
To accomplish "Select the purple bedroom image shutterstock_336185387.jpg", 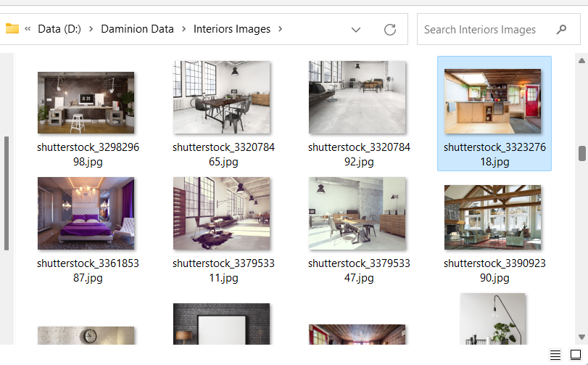I will coord(86,213).
